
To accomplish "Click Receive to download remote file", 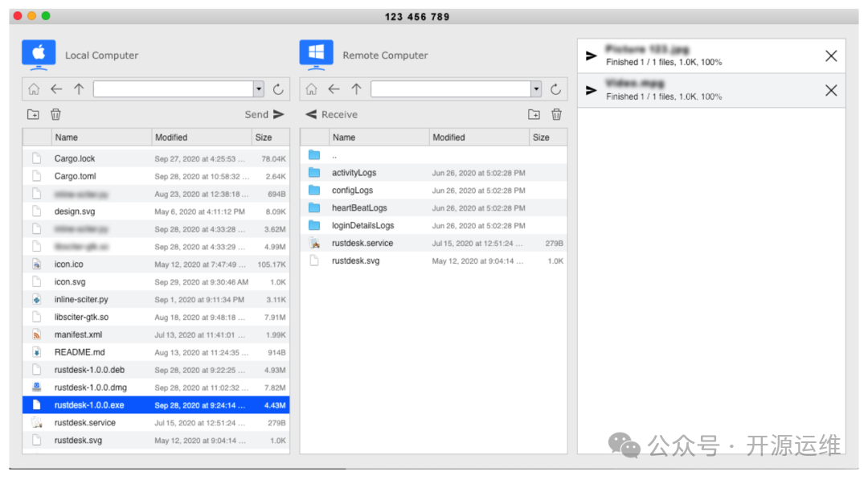I will pyautogui.click(x=332, y=115).
